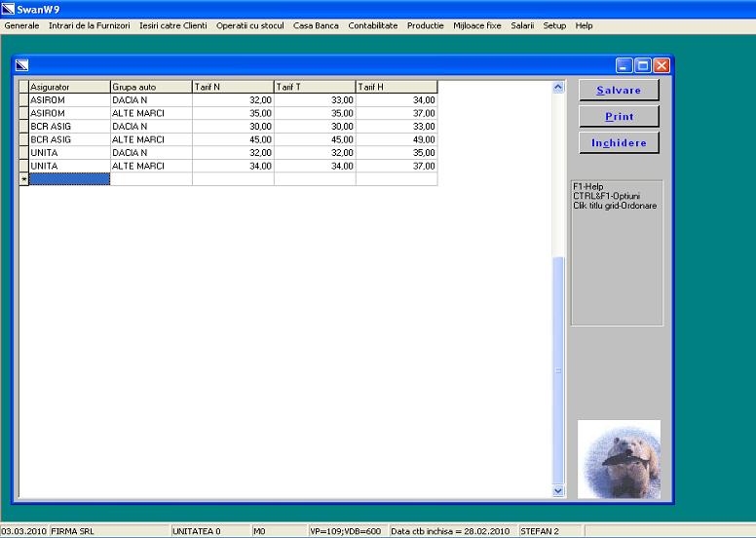The width and height of the screenshot is (756, 538).
Task: Open the Setup menu
Action: click(x=553, y=25)
